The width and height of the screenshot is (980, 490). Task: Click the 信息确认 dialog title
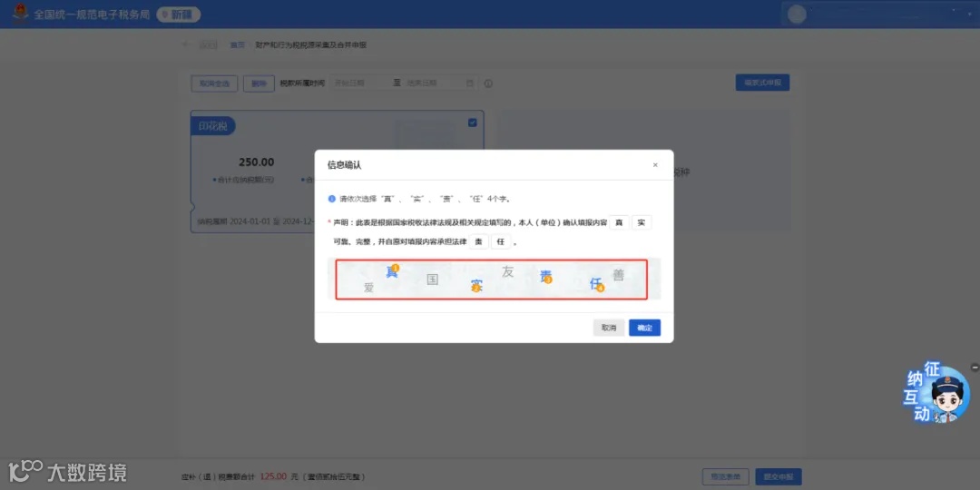click(x=345, y=165)
